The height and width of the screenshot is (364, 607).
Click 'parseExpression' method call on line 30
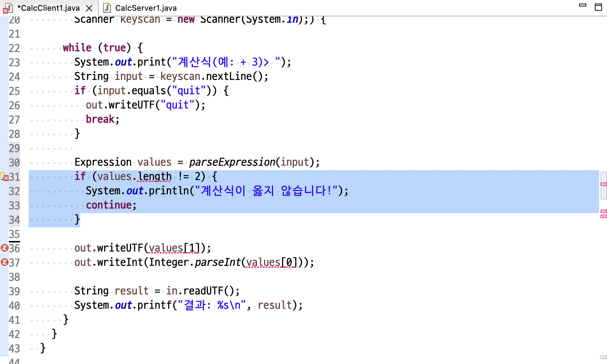(232, 162)
